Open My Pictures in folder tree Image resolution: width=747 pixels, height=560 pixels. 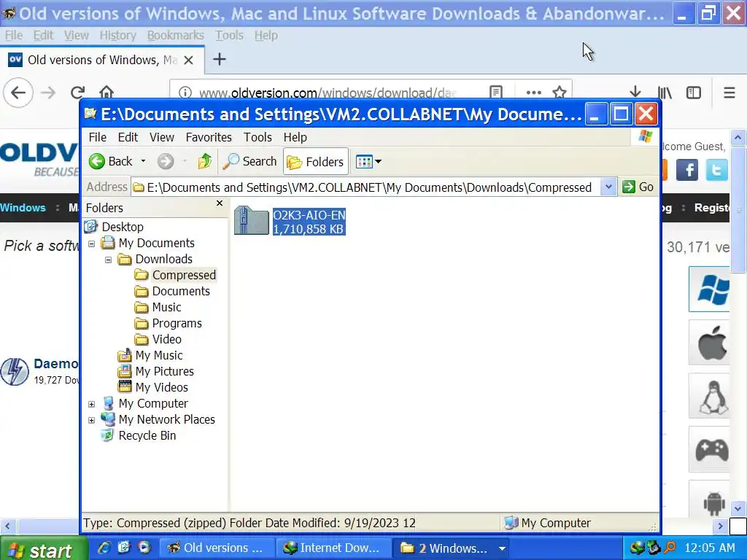click(164, 371)
